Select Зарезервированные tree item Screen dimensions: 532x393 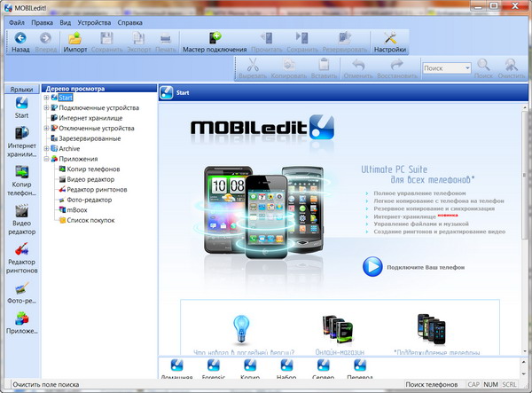tap(90, 138)
